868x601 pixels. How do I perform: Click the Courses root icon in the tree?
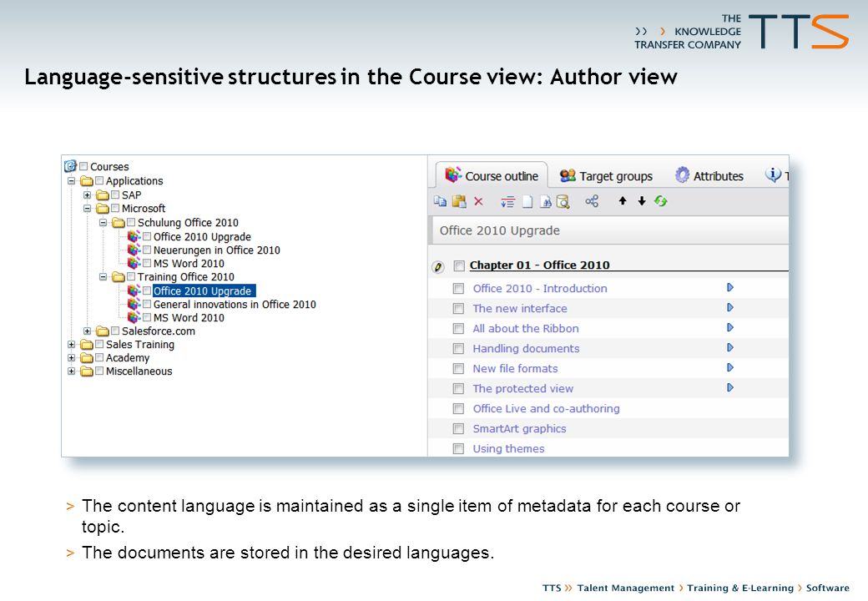tap(70, 165)
